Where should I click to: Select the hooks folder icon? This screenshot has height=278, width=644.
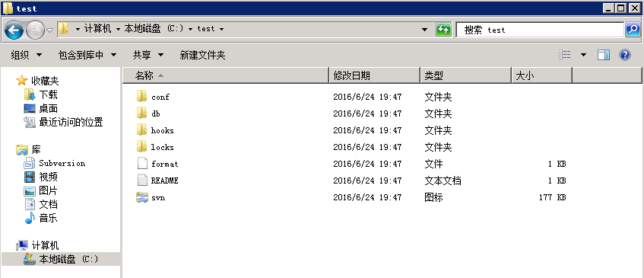pyautogui.click(x=141, y=130)
